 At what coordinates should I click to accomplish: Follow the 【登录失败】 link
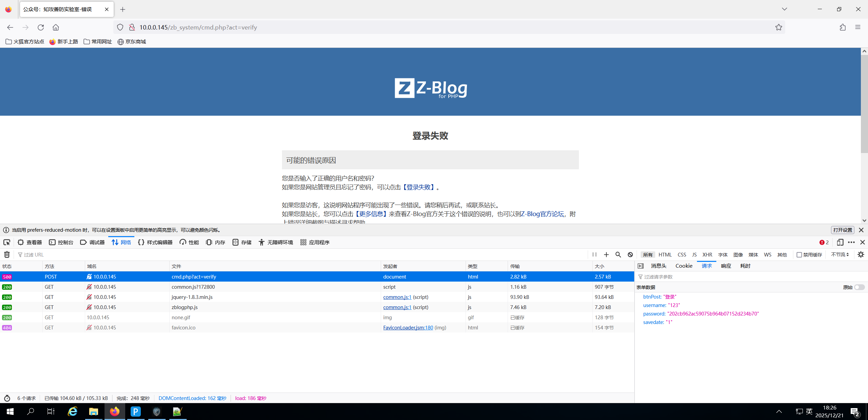(418, 187)
